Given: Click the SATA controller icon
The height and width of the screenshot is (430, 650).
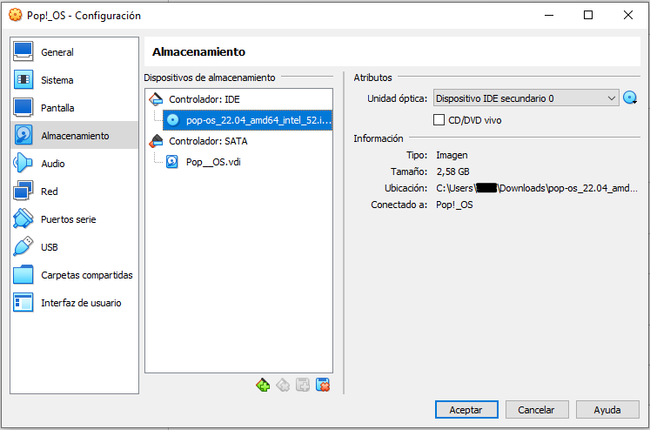Looking at the screenshot, I should tap(156, 141).
